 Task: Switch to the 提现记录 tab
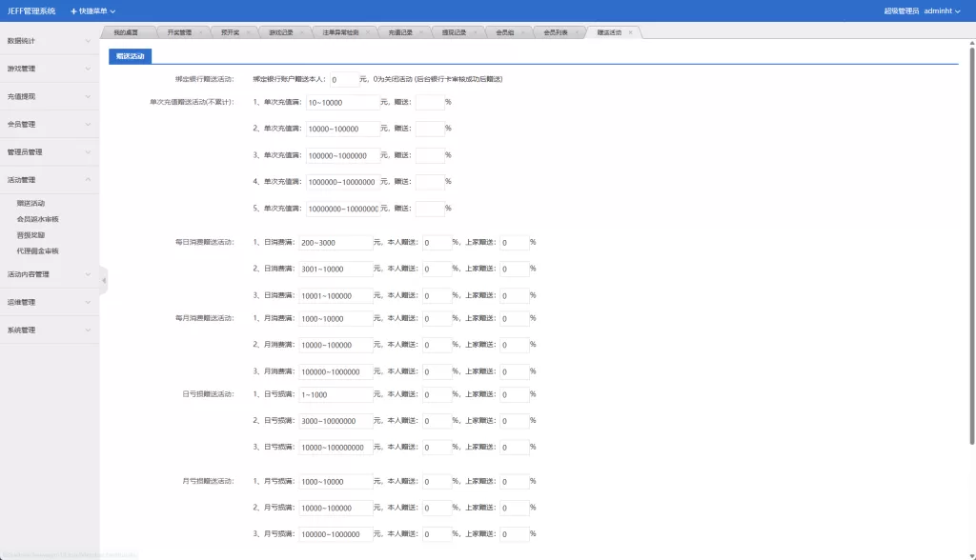[x=454, y=32]
